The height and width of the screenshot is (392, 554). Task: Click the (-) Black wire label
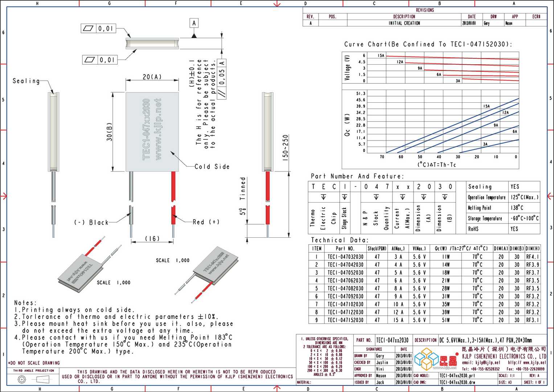click(91, 222)
